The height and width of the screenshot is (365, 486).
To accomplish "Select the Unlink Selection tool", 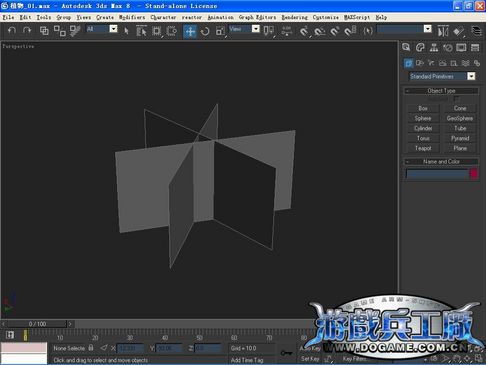I will (60, 31).
